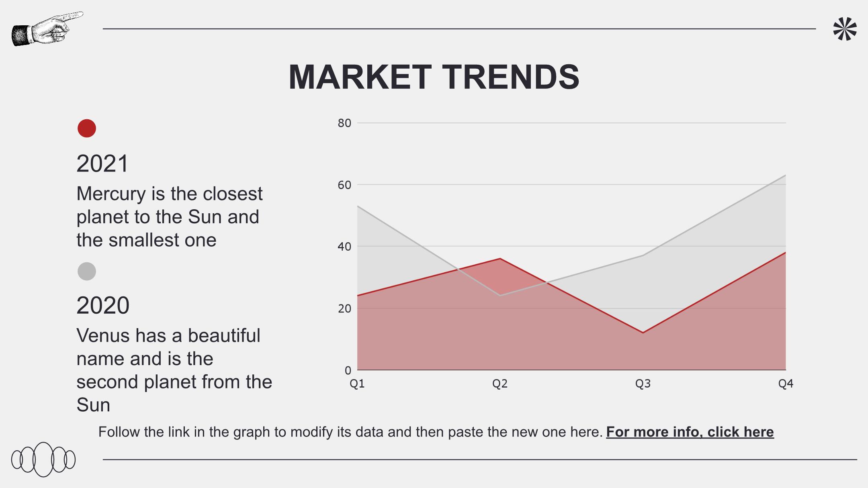Select the gray 2020 legend dot
This screenshot has width=868, height=488.
(87, 272)
